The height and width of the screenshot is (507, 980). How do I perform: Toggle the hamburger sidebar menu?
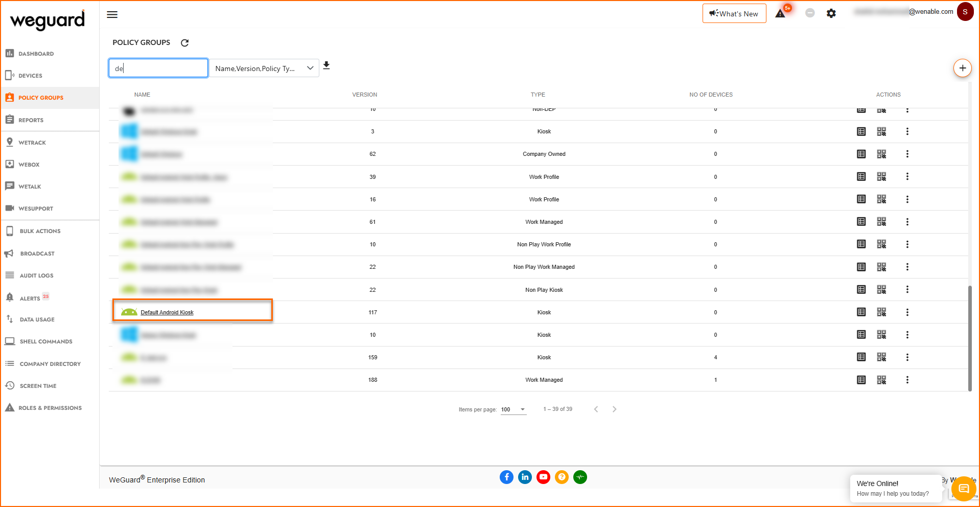112,15
